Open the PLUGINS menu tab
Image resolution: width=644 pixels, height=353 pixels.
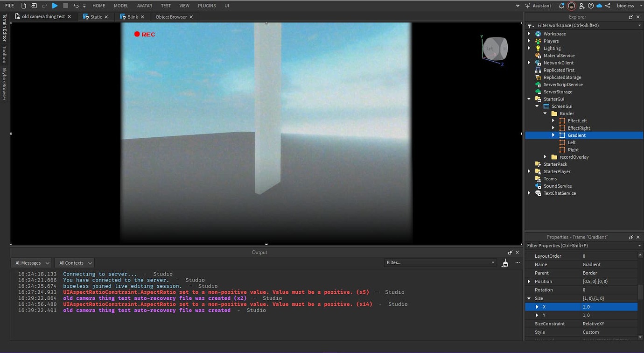click(x=207, y=6)
